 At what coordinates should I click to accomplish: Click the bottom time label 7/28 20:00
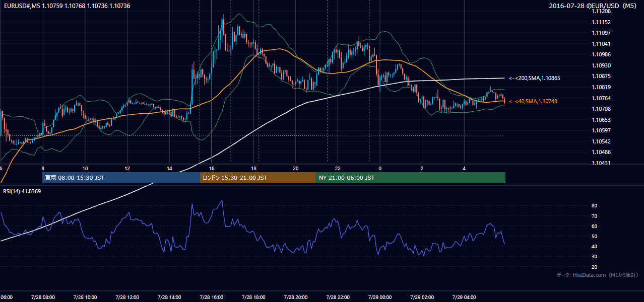coord(295,297)
